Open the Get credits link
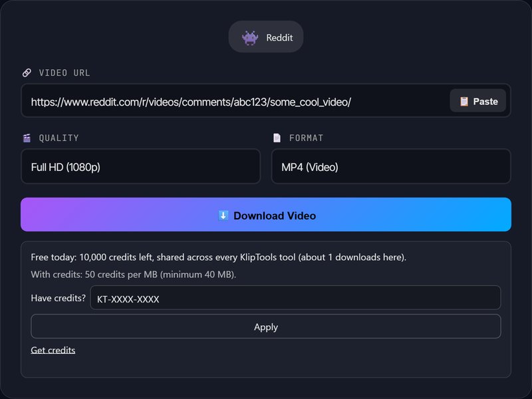532x399 pixels. coord(53,350)
